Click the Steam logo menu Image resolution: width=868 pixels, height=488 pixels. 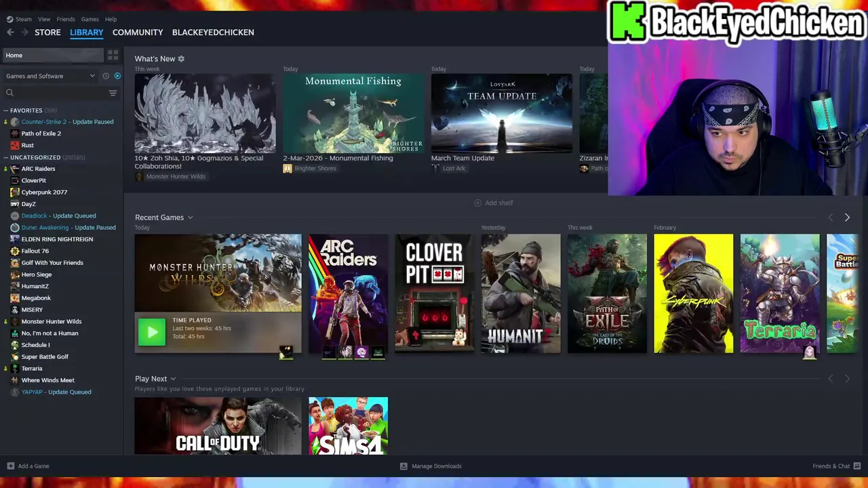[x=19, y=19]
